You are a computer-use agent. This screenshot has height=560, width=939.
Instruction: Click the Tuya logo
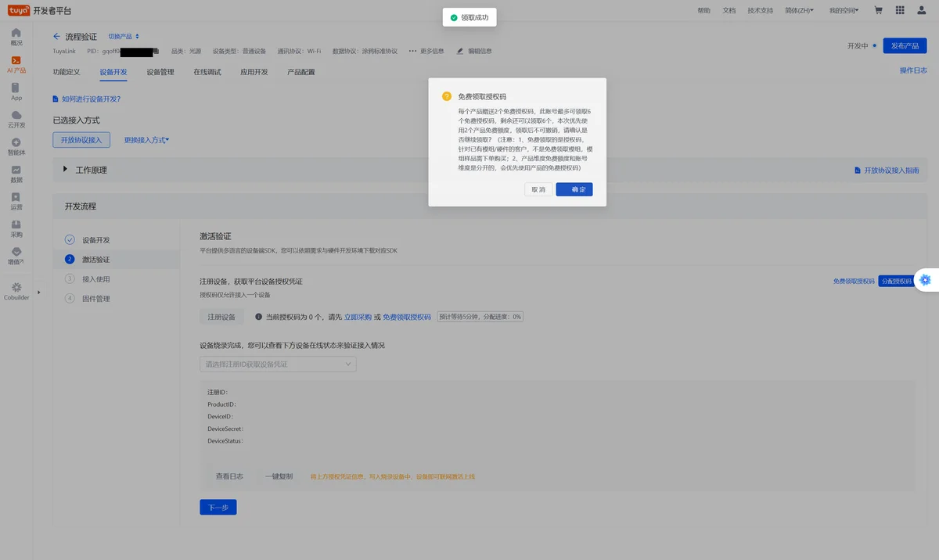(20, 10)
